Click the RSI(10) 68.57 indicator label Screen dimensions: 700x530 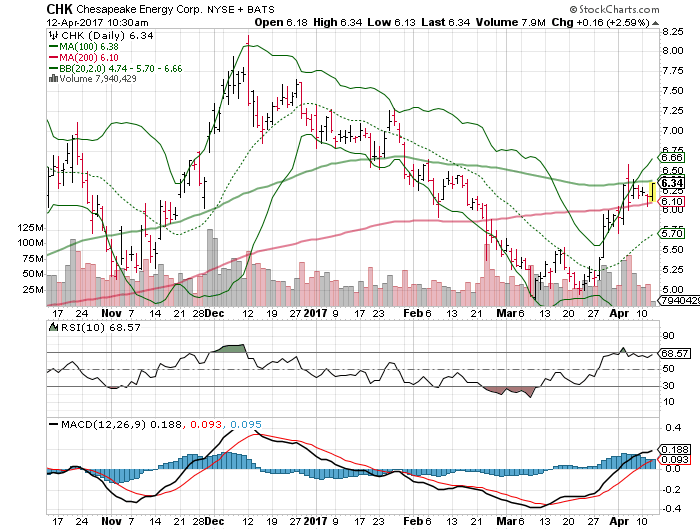coord(100,327)
